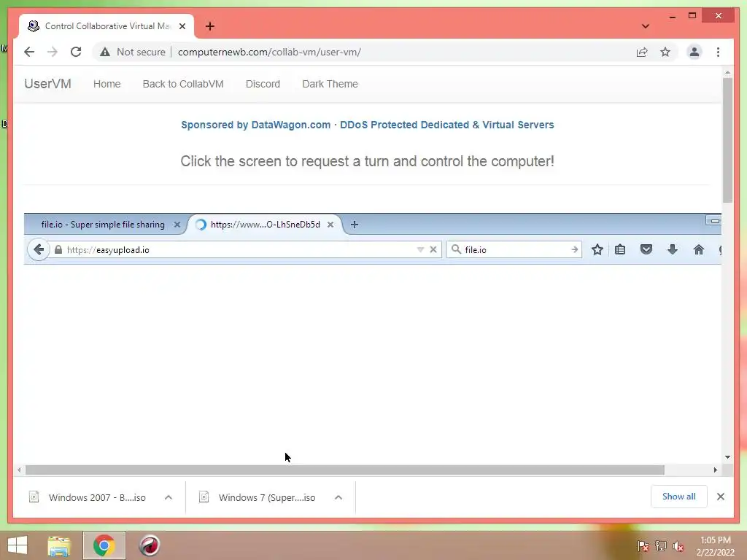Go back in Chrome browser
This screenshot has height=560, width=747.
[29, 52]
